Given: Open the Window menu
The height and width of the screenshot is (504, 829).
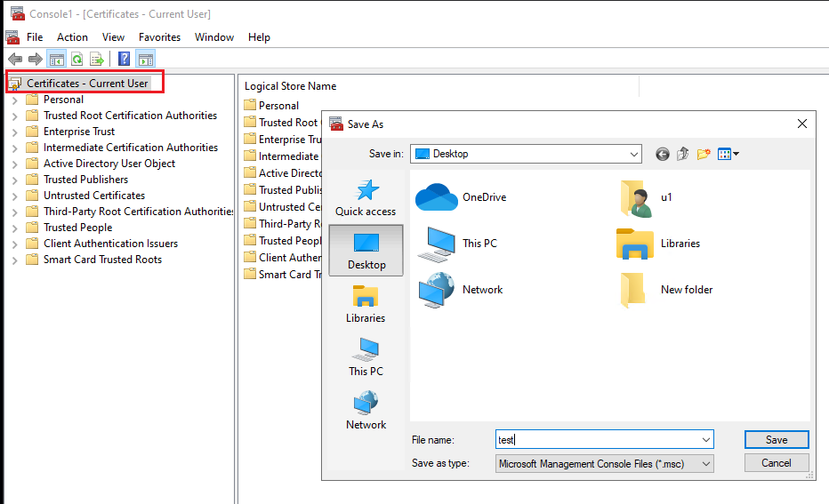Looking at the screenshot, I should (214, 37).
